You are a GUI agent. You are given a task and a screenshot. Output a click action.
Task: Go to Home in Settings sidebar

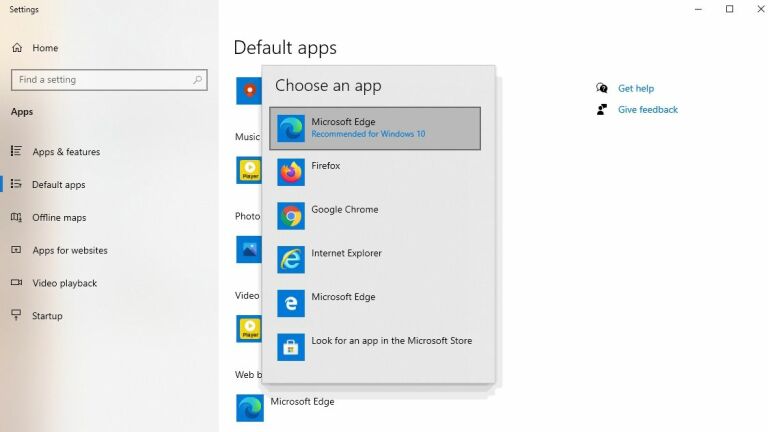click(x=45, y=48)
